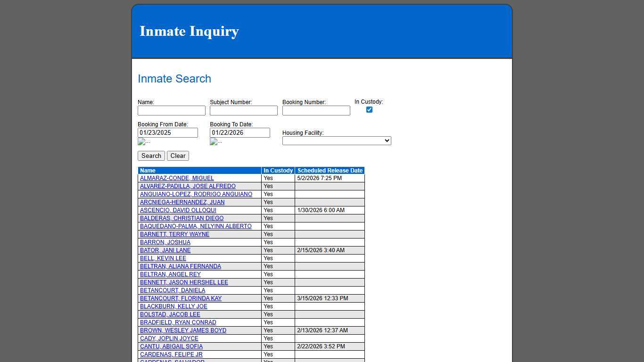Open the Housing Facility dropdown
This screenshot has width=644, height=362.
(x=336, y=140)
